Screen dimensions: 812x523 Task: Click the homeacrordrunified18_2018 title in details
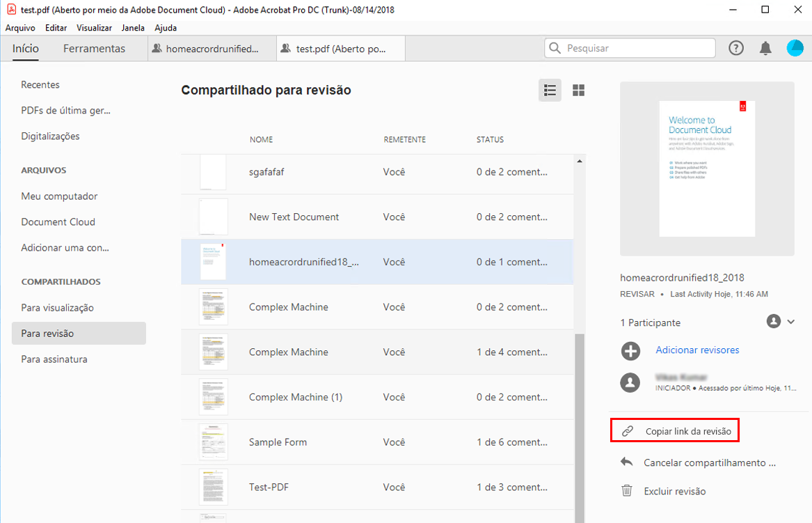coord(682,278)
